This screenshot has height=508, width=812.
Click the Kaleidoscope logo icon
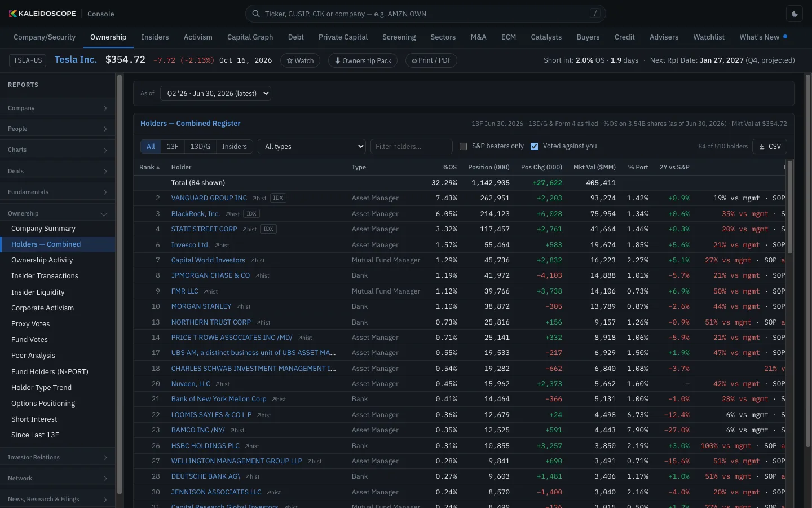pos(12,14)
